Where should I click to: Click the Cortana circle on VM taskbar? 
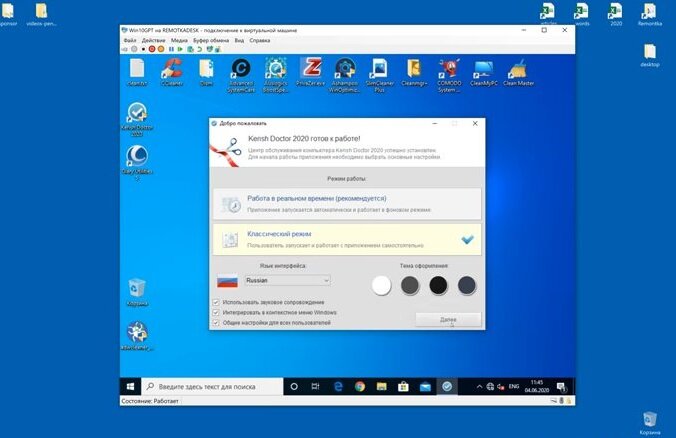point(294,387)
